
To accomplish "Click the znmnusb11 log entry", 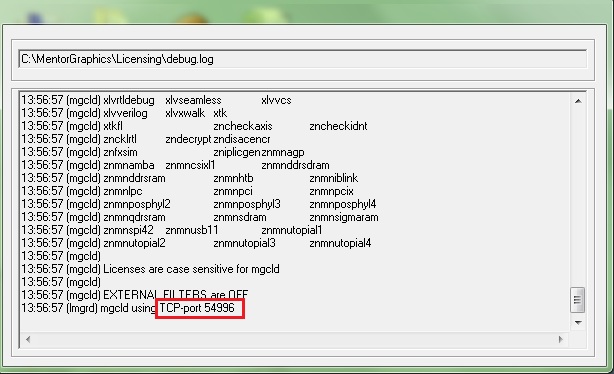I will tap(192, 230).
